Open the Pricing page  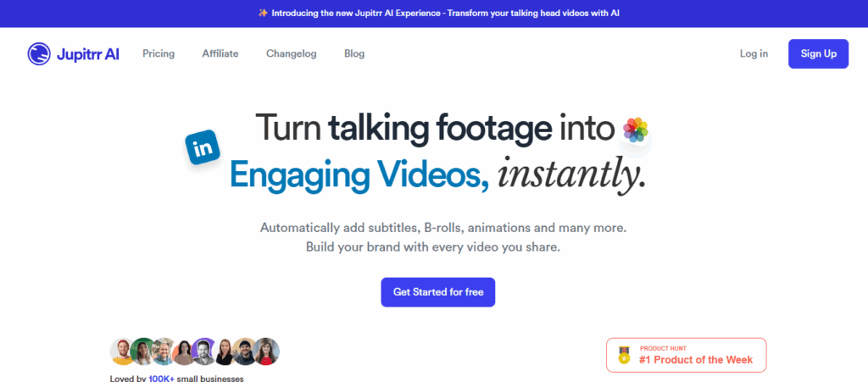(x=159, y=53)
